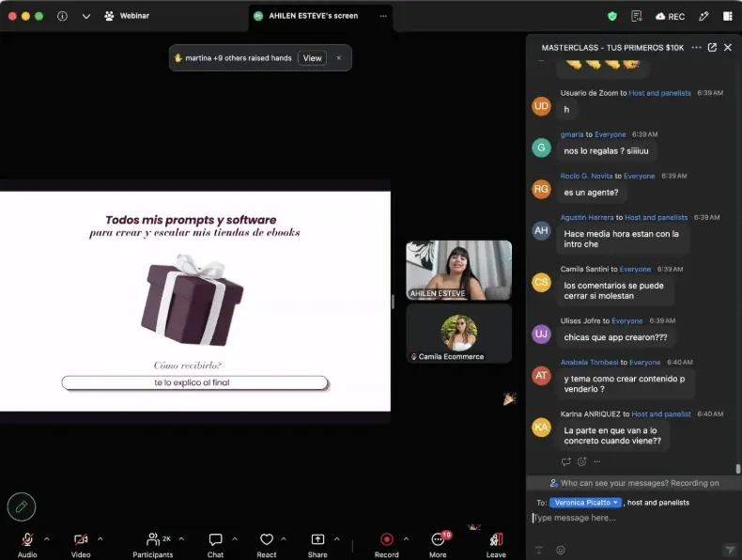Click the AH avatar in chat
Screen dimensions: 742x560
tap(541, 230)
